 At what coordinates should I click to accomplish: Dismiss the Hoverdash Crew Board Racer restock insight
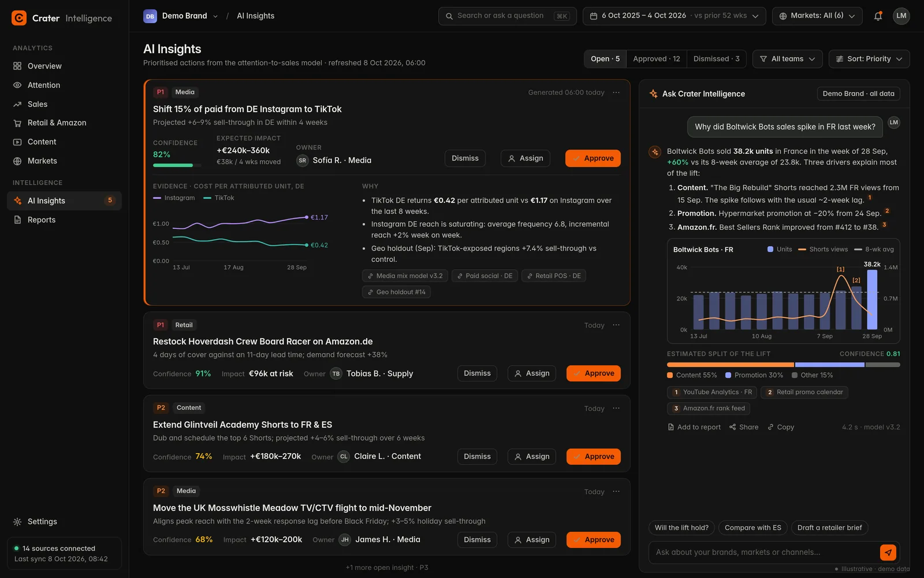coord(477,373)
